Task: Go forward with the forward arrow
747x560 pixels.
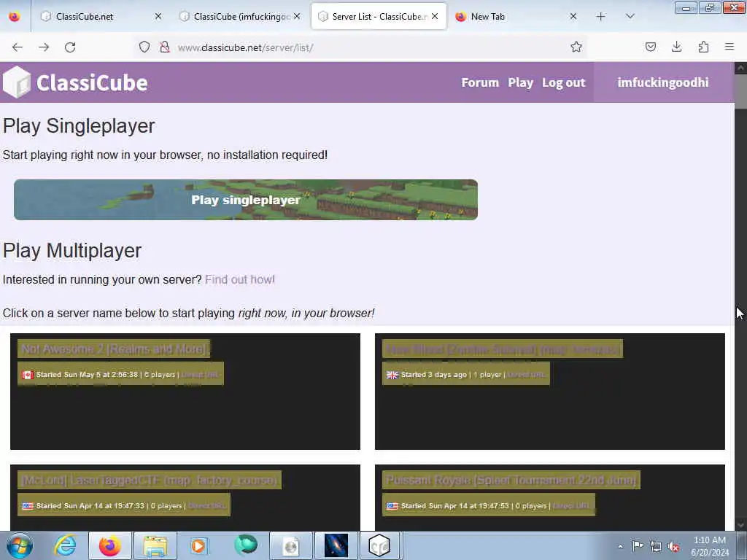Action: 44,47
